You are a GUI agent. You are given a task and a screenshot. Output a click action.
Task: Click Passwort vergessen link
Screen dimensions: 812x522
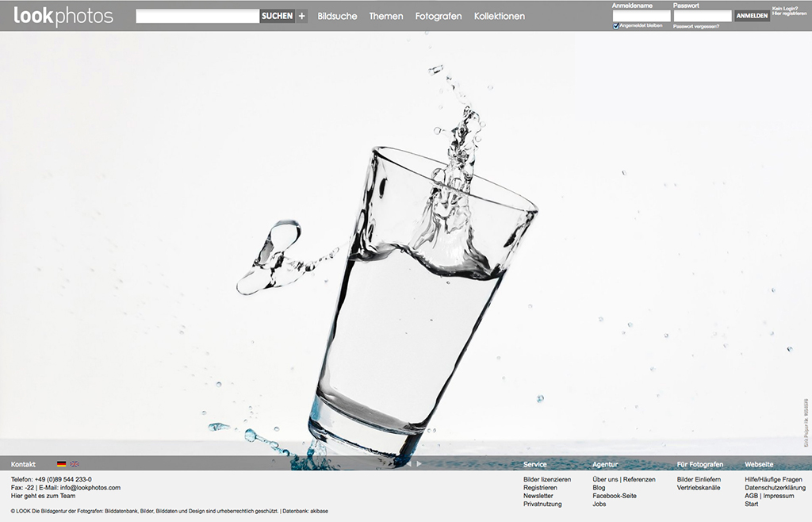[696, 26]
